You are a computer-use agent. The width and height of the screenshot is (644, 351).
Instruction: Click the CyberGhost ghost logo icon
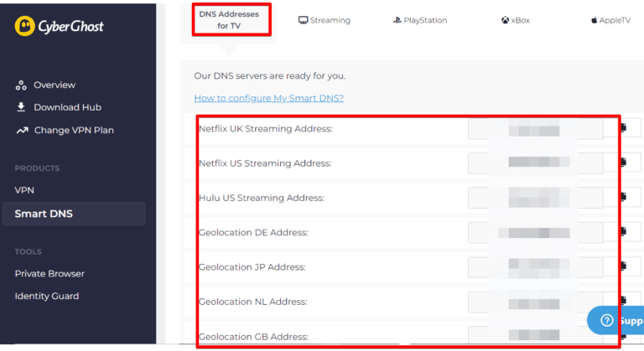[24, 26]
